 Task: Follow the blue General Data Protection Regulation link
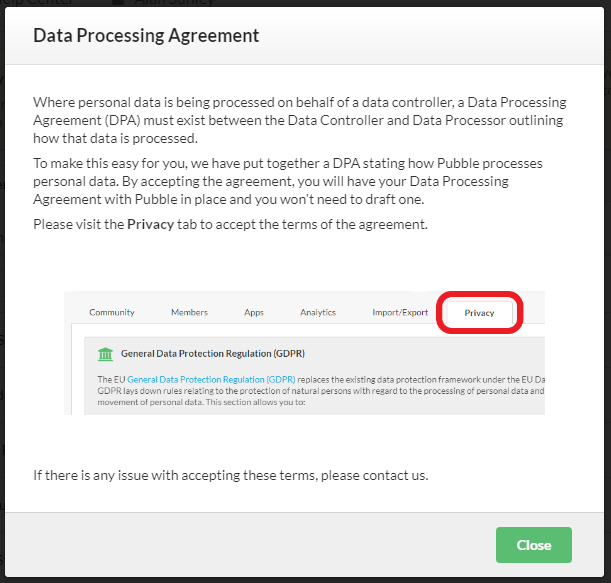point(211,379)
